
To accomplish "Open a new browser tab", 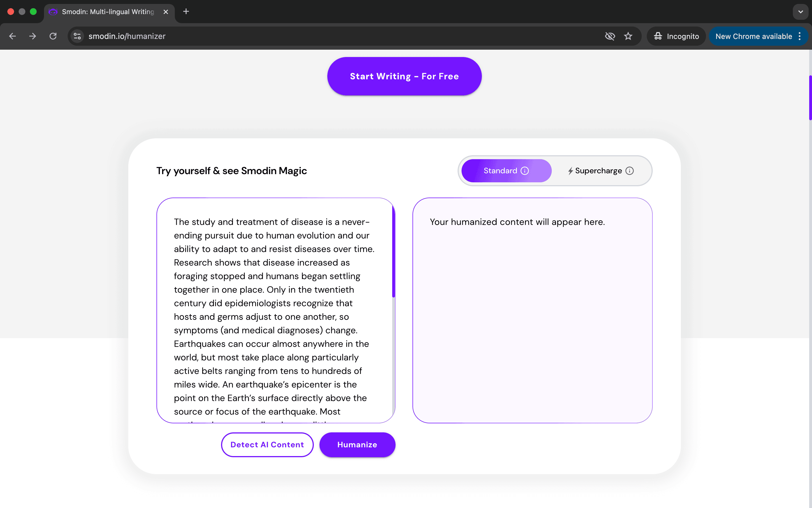I will [186, 12].
